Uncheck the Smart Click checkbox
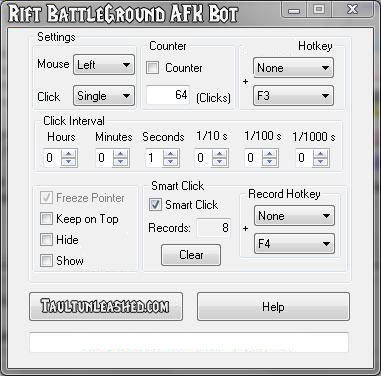This screenshot has width=381, height=376. coord(155,205)
